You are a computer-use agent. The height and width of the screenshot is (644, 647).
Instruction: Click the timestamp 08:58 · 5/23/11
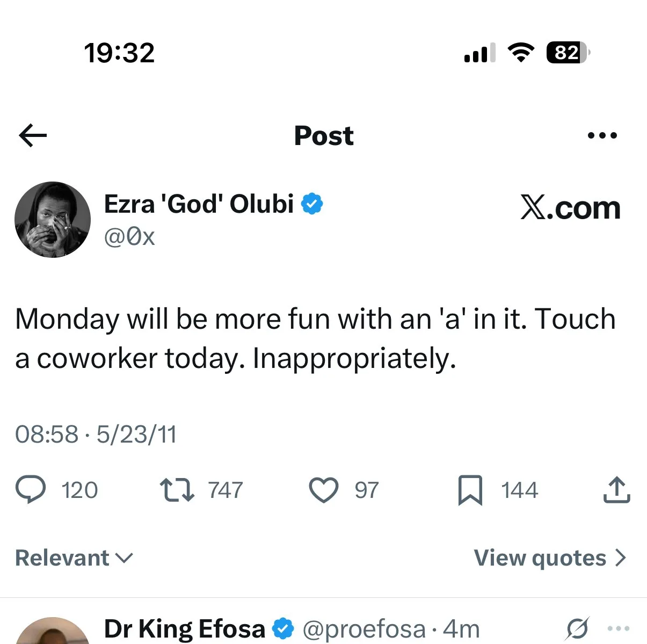click(96, 434)
